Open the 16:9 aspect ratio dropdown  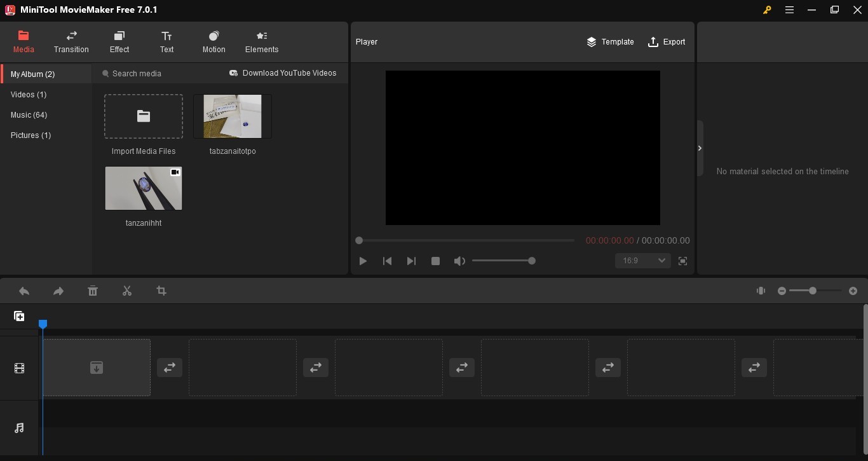[x=642, y=261]
